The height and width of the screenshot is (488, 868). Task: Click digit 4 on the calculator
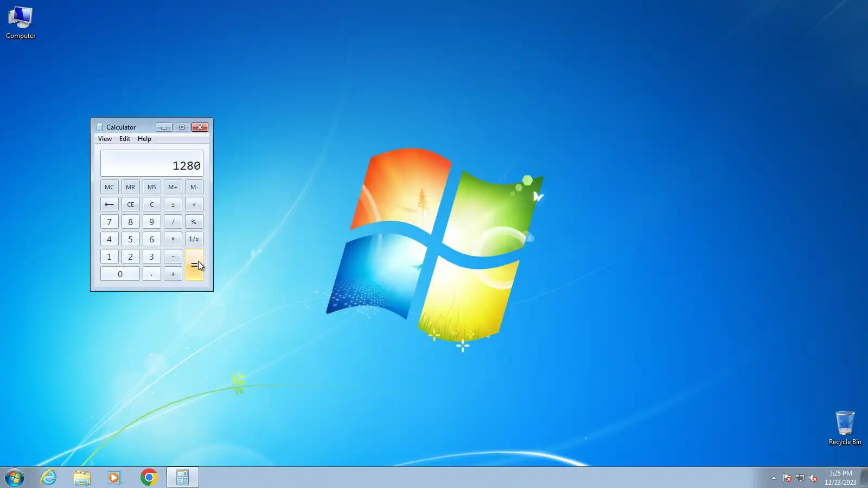(x=110, y=239)
